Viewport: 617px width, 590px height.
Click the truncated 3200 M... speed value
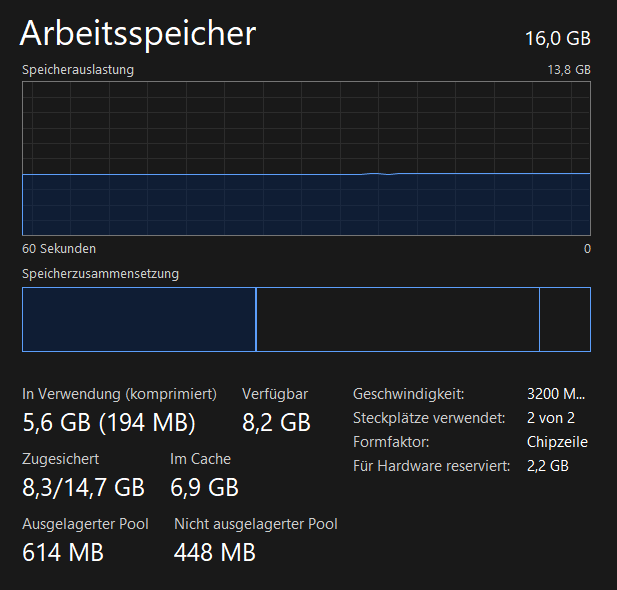556,394
